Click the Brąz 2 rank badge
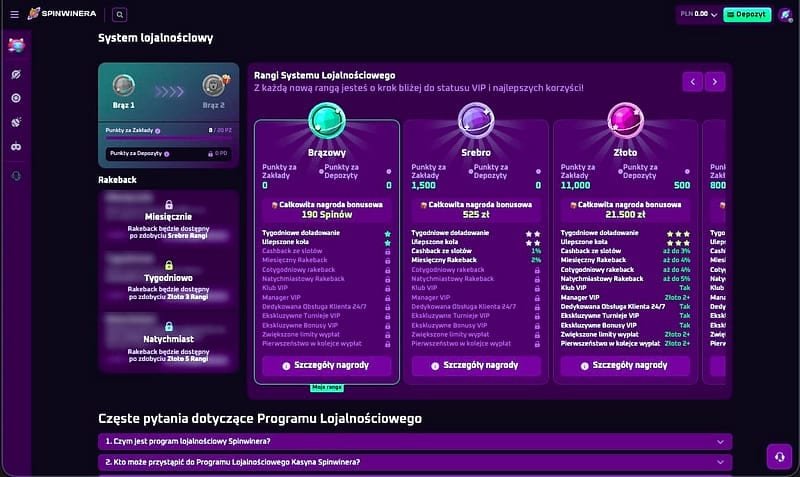 coord(215,85)
